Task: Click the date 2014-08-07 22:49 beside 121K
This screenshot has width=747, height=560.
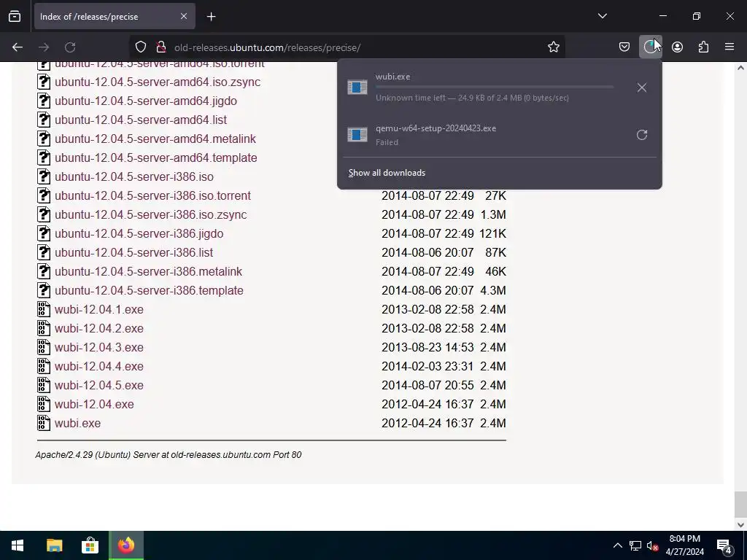Action: click(x=427, y=234)
